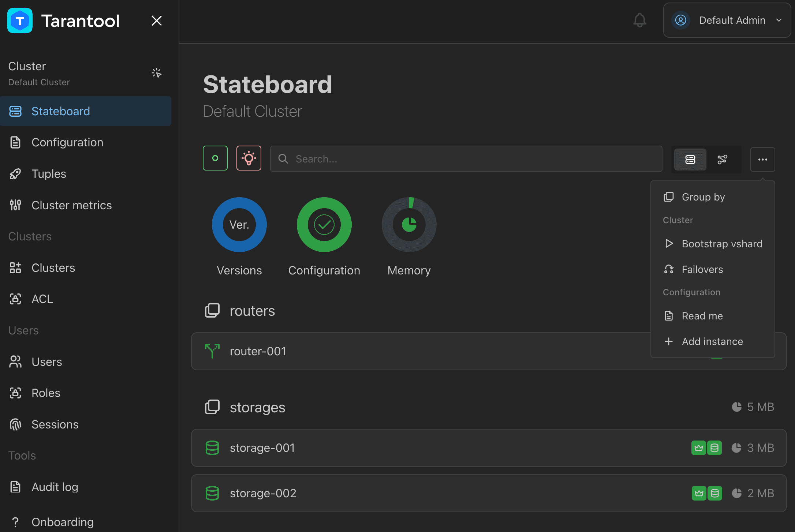The image size is (795, 532).
Task: Open the storage-002 instance row
Action: 489,493
